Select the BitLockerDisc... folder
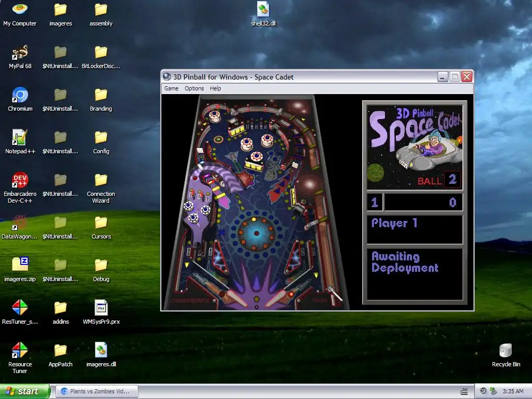The image size is (532, 399). click(101, 57)
